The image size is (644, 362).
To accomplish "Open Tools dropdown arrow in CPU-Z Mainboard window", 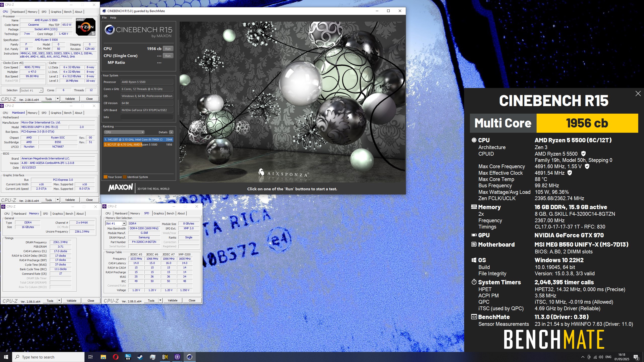I will [58, 200].
